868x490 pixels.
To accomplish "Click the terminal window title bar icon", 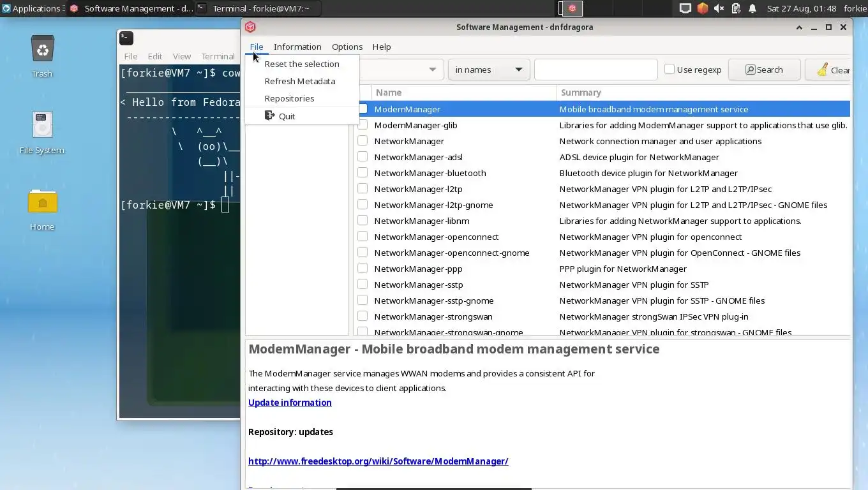I will point(126,38).
